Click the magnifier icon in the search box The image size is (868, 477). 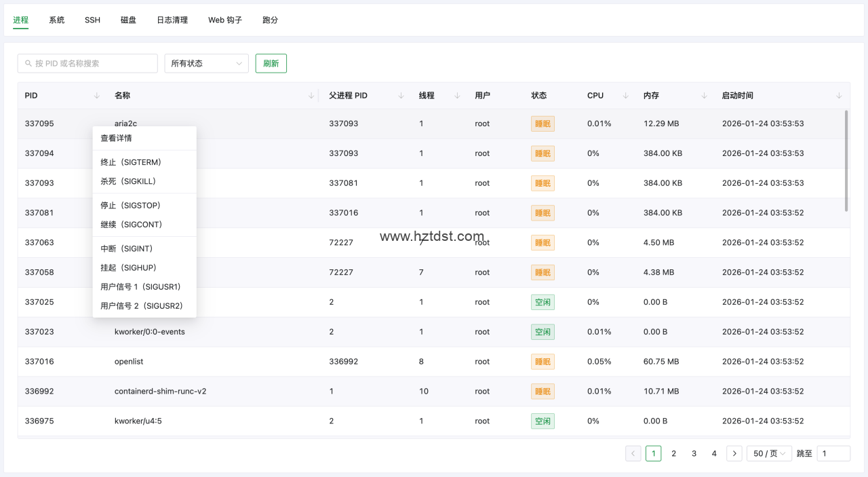pos(27,63)
